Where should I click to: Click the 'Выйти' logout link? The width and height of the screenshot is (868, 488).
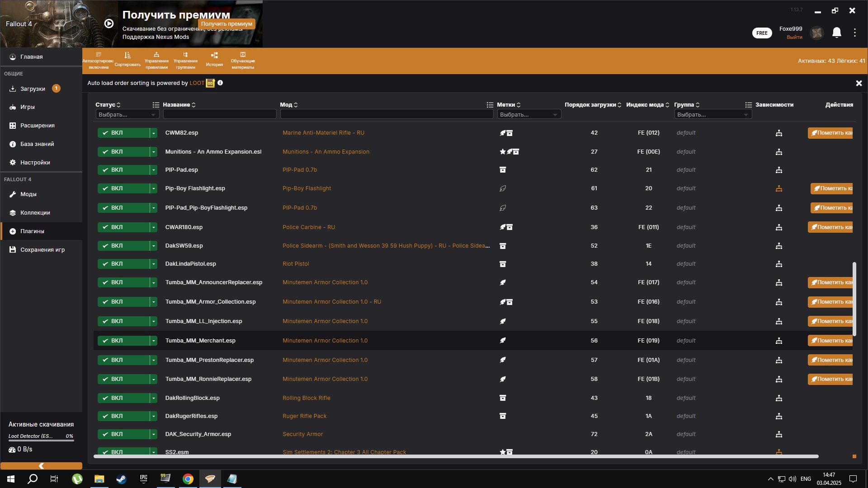pyautogui.click(x=794, y=37)
